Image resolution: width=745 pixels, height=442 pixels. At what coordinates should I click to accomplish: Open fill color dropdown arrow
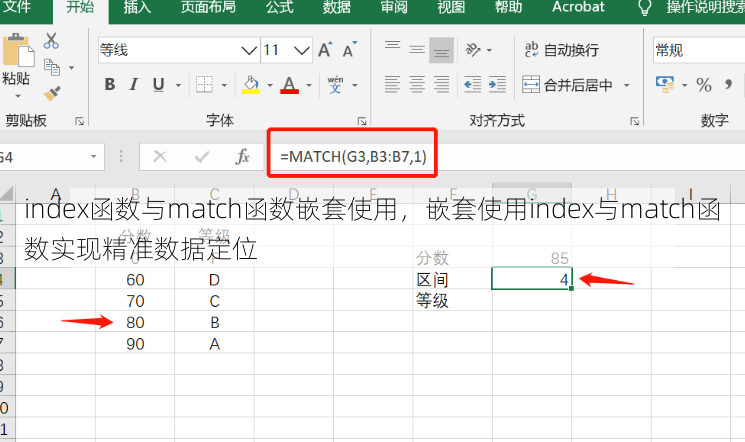tap(270, 86)
